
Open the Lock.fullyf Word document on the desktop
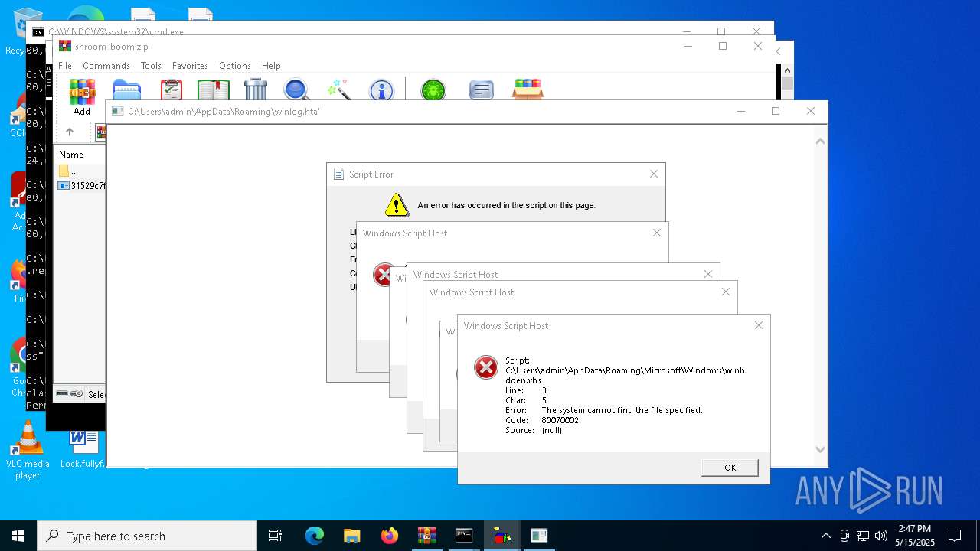pyautogui.click(x=83, y=450)
